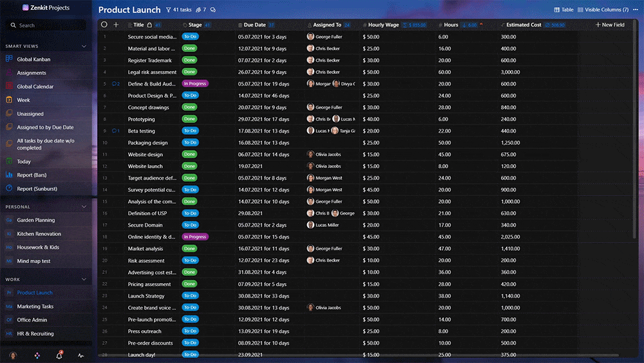Open the Table view switcher

pyautogui.click(x=563, y=10)
